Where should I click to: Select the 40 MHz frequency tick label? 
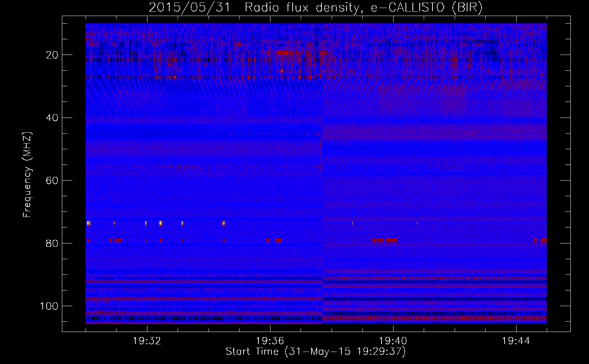click(52, 118)
